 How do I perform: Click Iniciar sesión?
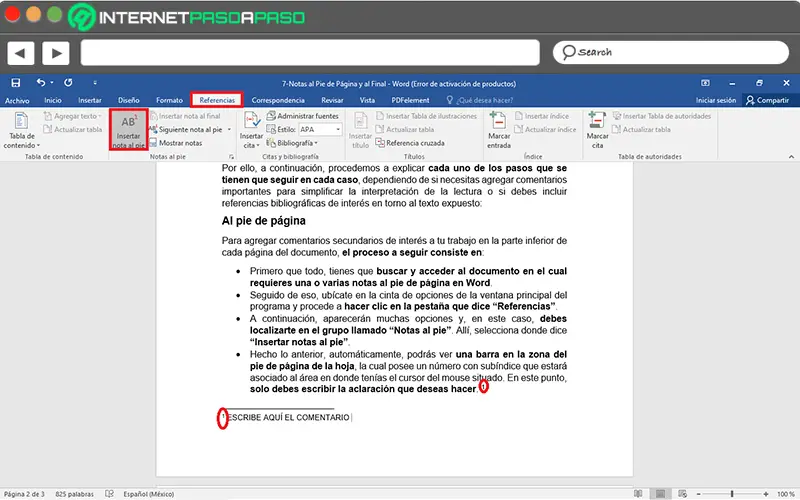click(716, 101)
